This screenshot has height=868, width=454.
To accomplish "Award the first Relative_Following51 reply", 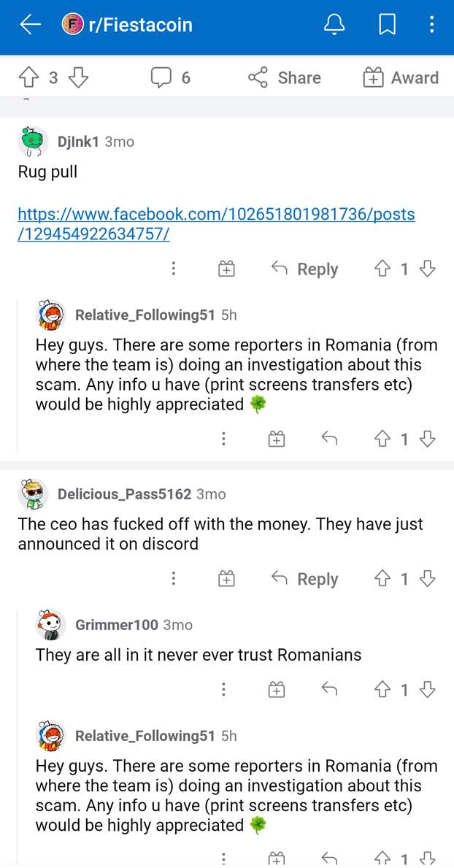I will (276, 439).
